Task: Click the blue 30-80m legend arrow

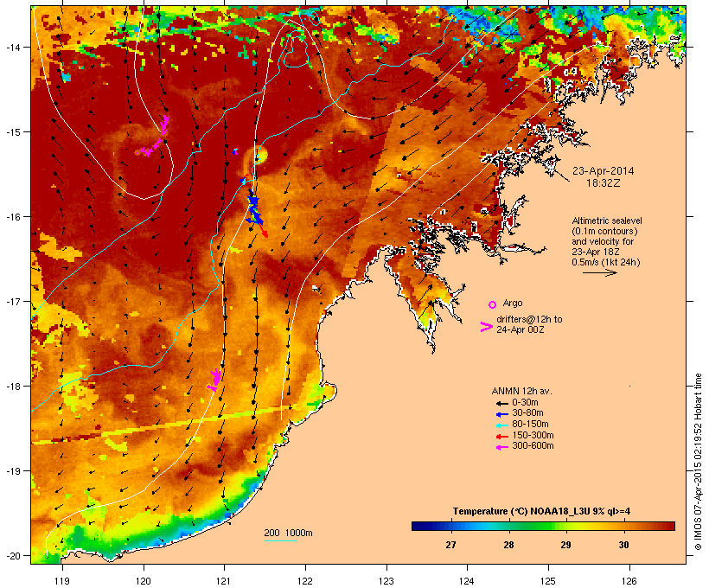Action: [501, 414]
